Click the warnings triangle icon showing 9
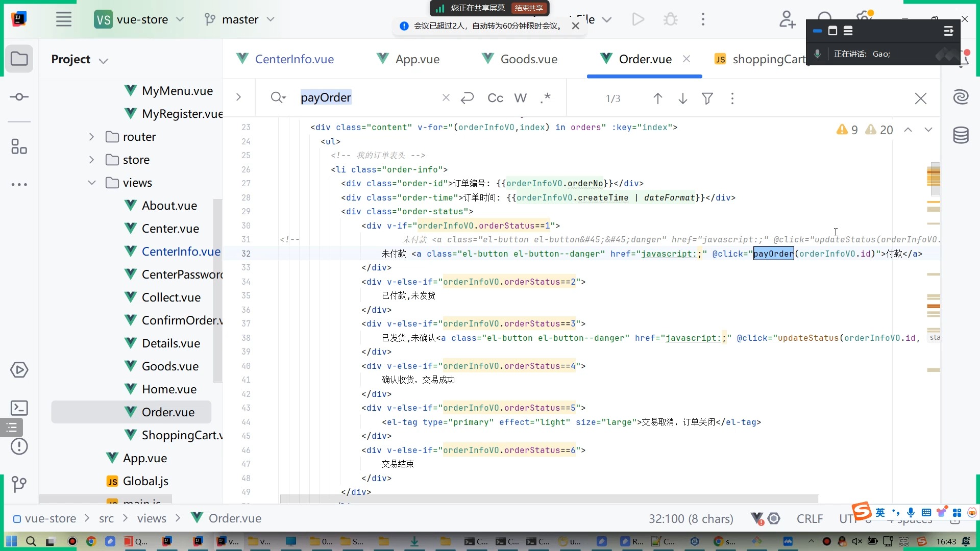Image resolution: width=980 pixels, height=551 pixels. 842,129
